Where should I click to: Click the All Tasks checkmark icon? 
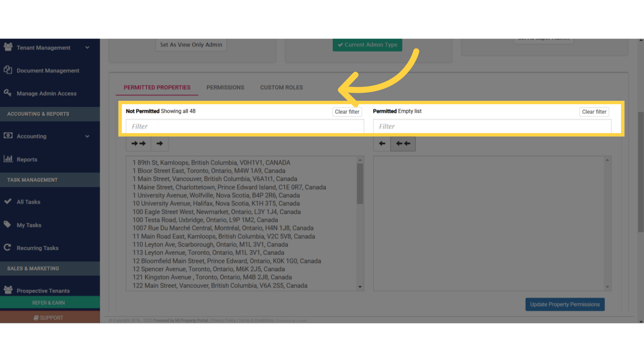click(x=7, y=201)
